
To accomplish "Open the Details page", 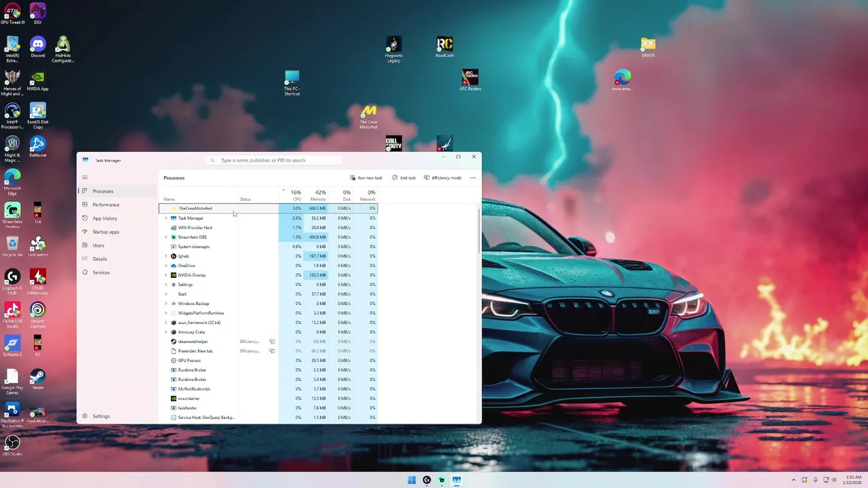I will point(117,259).
